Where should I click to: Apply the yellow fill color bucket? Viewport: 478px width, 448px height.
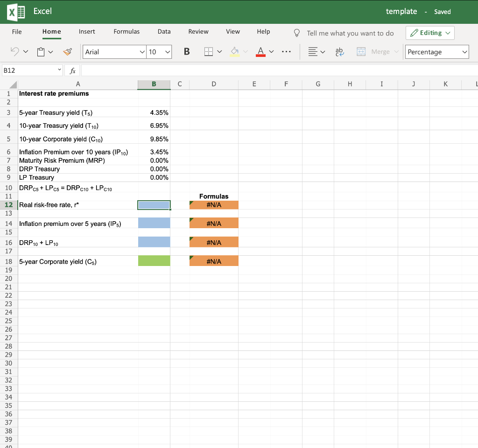[x=235, y=51]
